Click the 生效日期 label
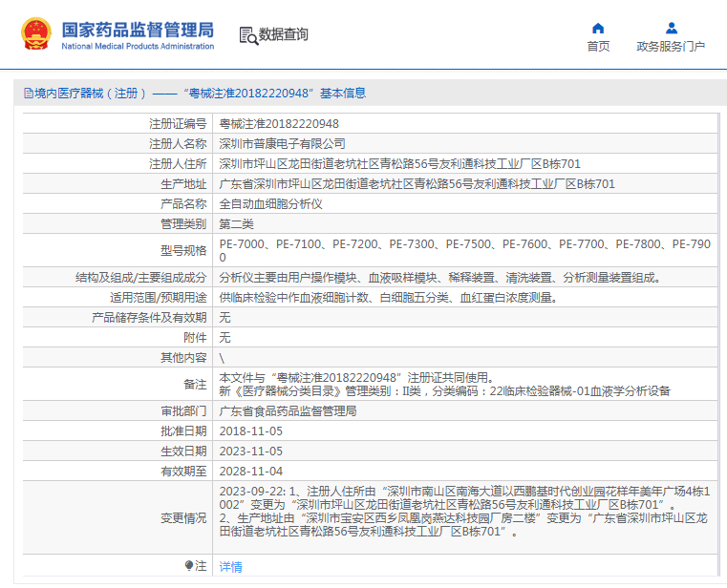727x588 pixels. [183, 451]
